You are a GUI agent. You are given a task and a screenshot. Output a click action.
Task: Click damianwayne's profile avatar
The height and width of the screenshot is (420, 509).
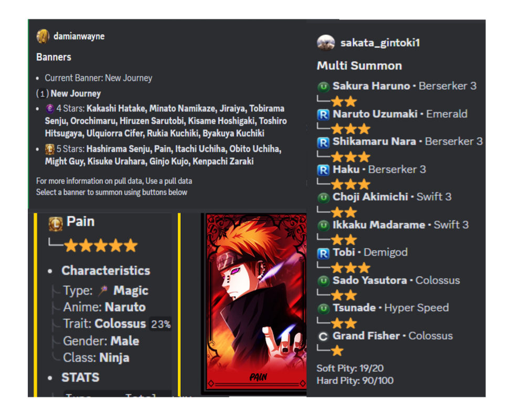point(43,36)
